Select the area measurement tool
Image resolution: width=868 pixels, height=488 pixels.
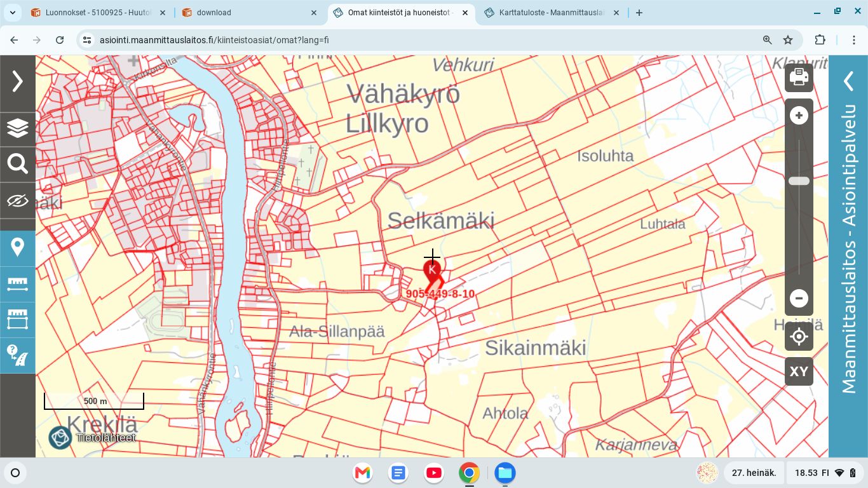pos(18,319)
